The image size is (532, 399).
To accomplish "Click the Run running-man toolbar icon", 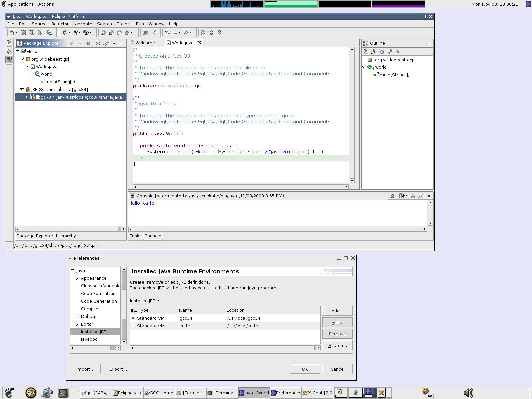I will click(75, 33).
